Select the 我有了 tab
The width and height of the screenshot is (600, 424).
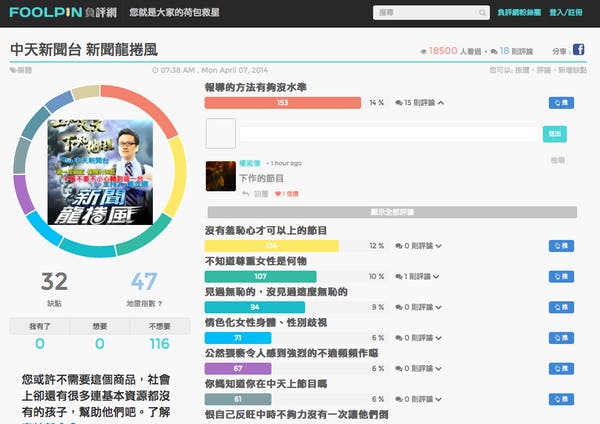(x=40, y=326)
